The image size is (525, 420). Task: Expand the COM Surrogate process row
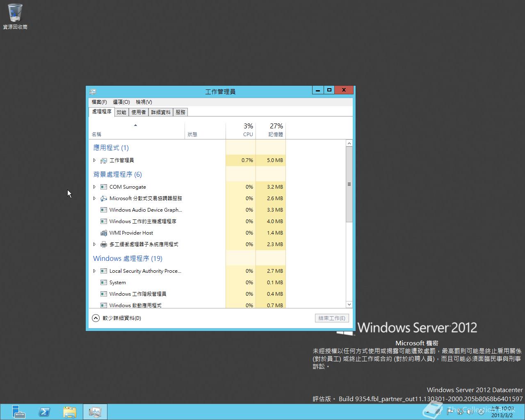(94, 187)
